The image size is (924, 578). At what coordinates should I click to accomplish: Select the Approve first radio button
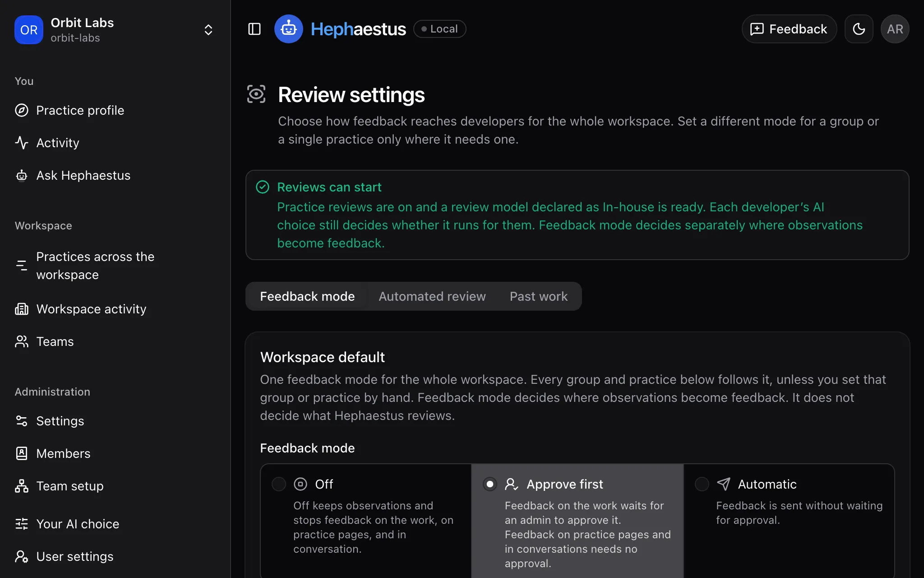pyautogui.click(x=490, y=484)
